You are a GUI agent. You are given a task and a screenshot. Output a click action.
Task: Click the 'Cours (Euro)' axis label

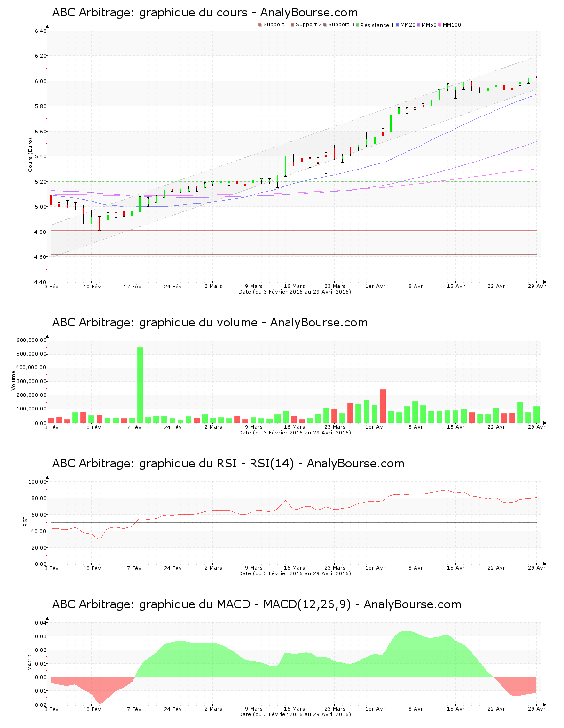[30, 155]
